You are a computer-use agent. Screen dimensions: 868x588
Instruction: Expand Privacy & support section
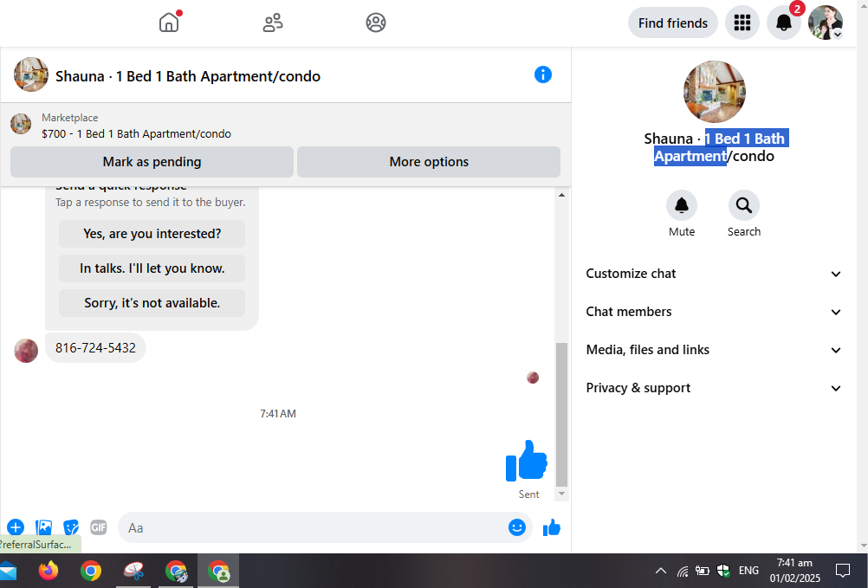pyautogui.click(x=714, y=388)
